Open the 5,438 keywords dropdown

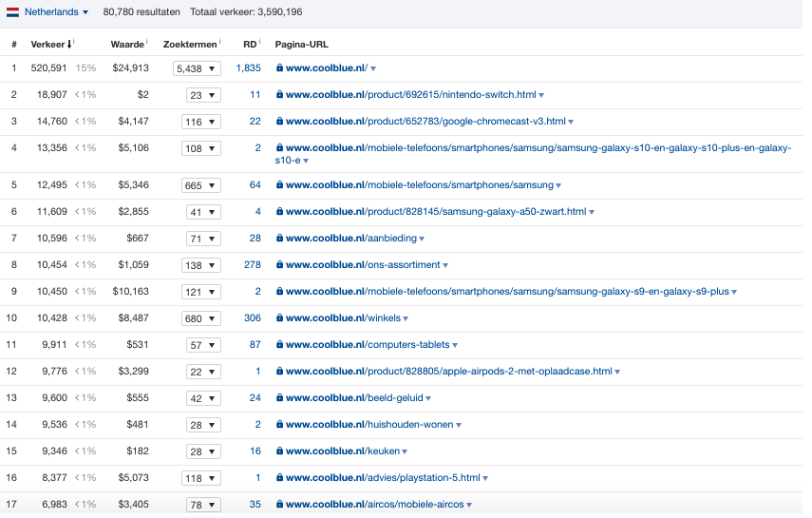[x=197, y=68]
